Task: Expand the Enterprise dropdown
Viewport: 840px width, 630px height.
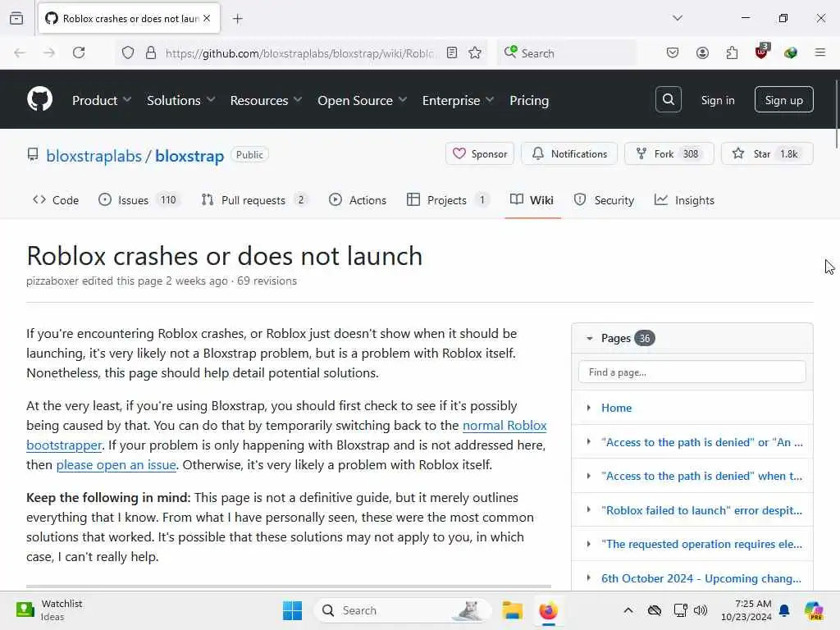Action: pos(458,100)
